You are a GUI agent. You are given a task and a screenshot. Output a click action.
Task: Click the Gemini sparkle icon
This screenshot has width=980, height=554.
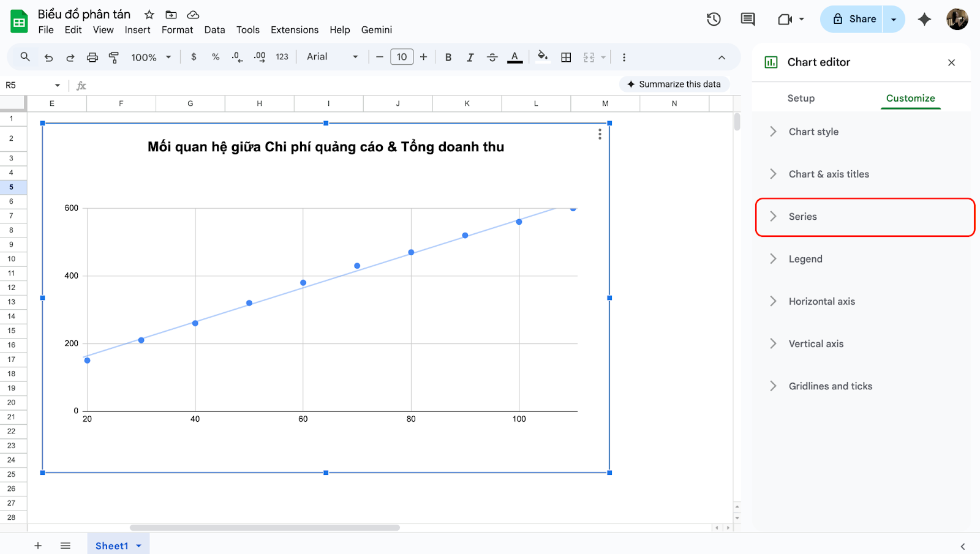pyautogui.click(x=924, y=19)
